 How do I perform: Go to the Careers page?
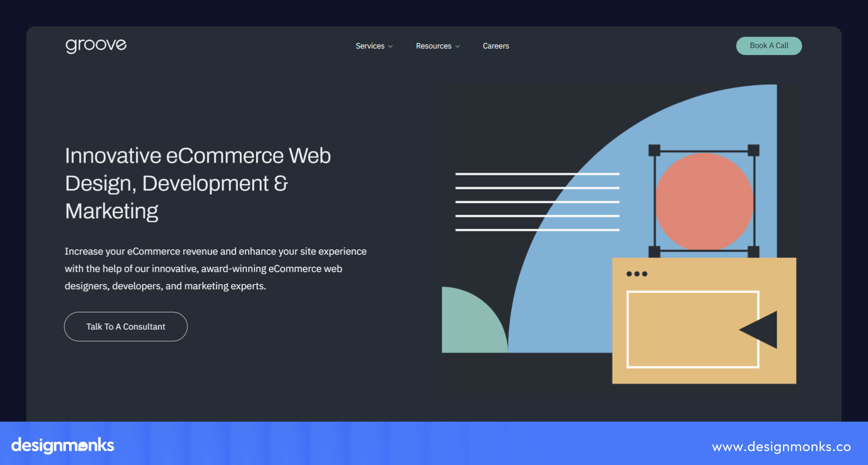[496, 46]
